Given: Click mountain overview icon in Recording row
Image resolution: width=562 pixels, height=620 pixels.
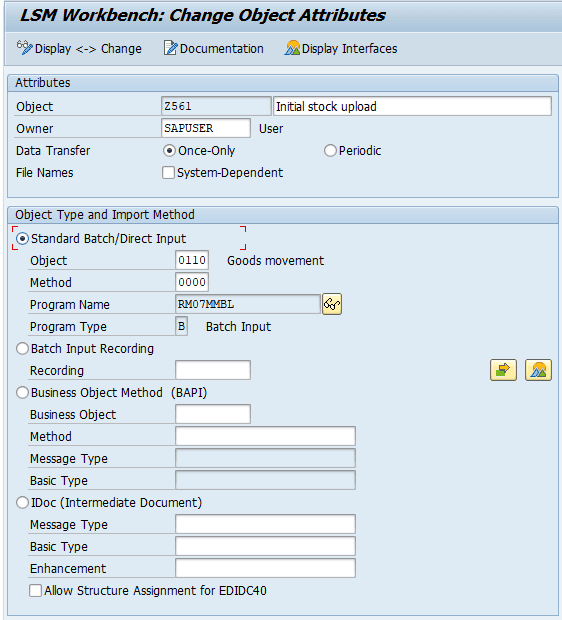Looking at the screenshot, I should coord(538,370).
